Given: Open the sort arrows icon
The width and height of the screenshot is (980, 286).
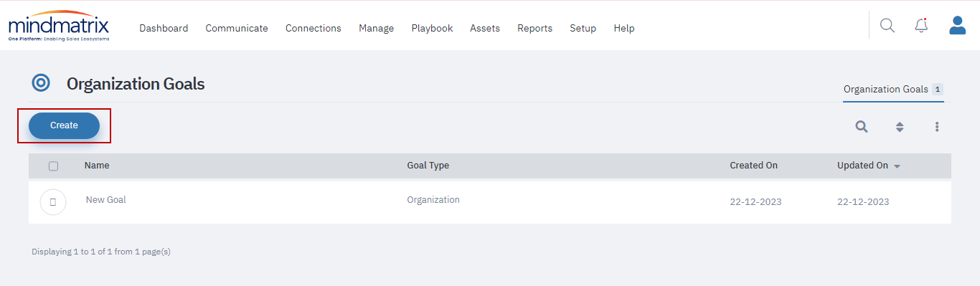Looking at the screenshot, I should (x=900, y=127).
